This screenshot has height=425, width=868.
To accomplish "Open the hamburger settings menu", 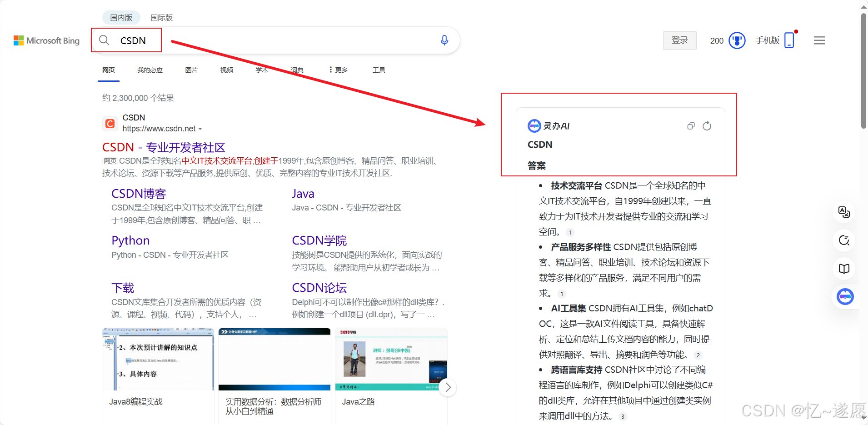I will (x=819, y=40).
